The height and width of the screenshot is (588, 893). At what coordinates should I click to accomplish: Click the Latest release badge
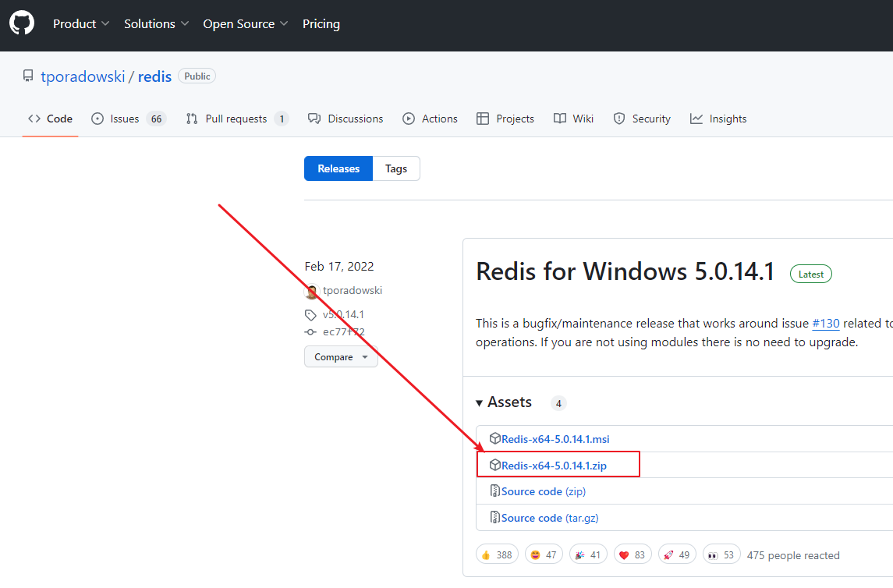[x=811, y=275]
